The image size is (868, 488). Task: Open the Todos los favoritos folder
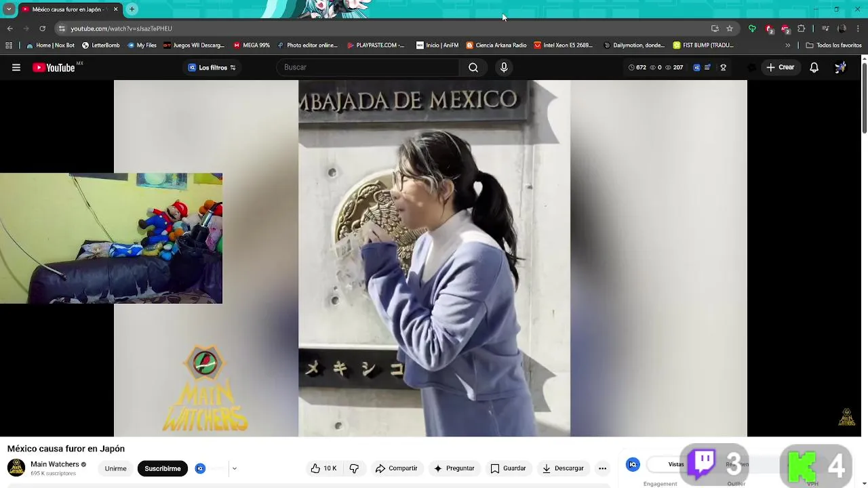tap(833, 45)
